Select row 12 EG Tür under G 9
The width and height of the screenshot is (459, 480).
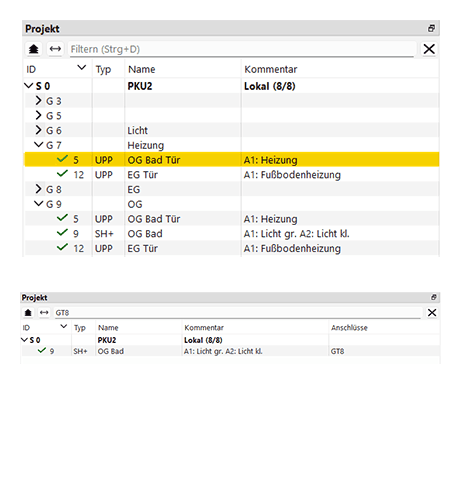click(232, 248)
